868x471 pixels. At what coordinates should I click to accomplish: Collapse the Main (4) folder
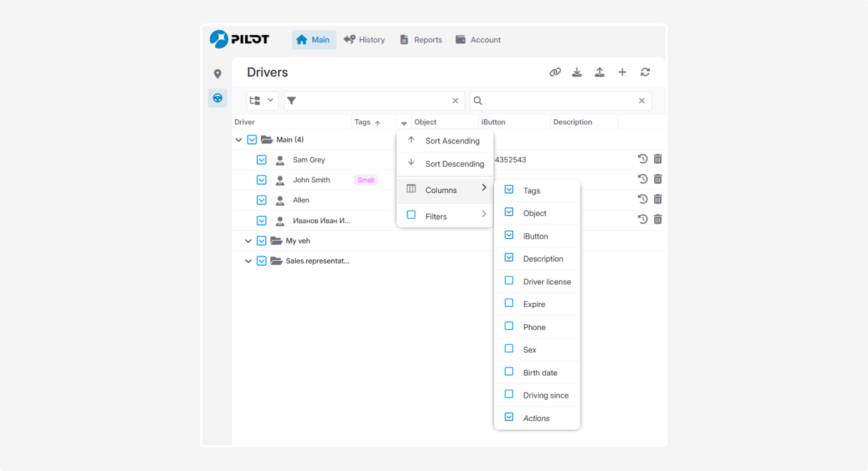[239, 140]
